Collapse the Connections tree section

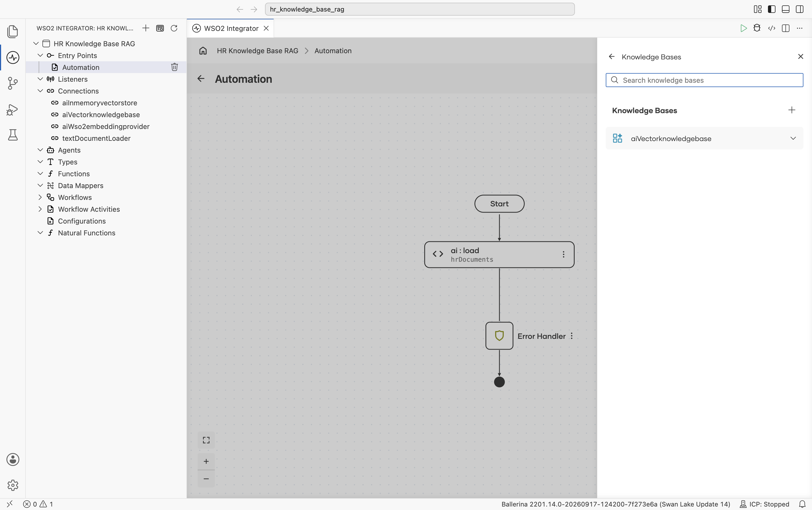pyautogui.click(x=40, y=91)
